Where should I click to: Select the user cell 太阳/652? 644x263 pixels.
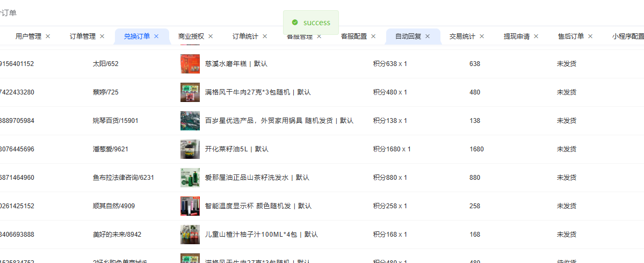click(106, 64)
